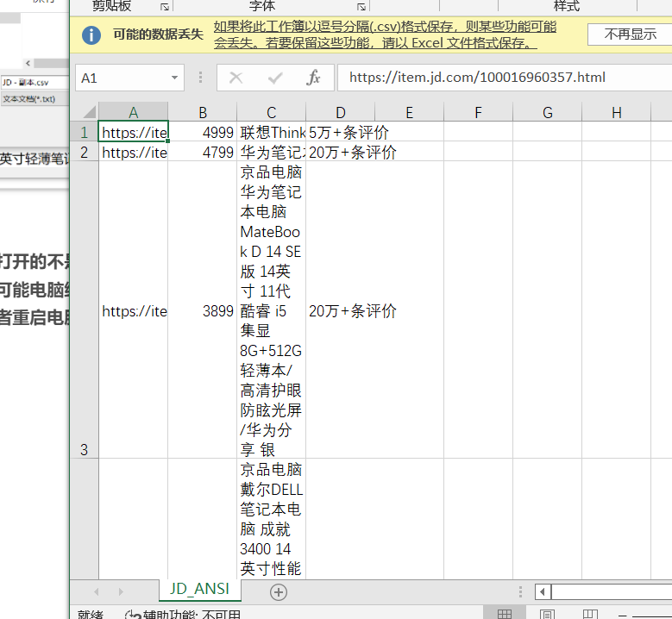Select cell with price 4799
Image resolution: width=672 pixels, height=619 pixels.
pyautogui.click(x=202, y=152)
